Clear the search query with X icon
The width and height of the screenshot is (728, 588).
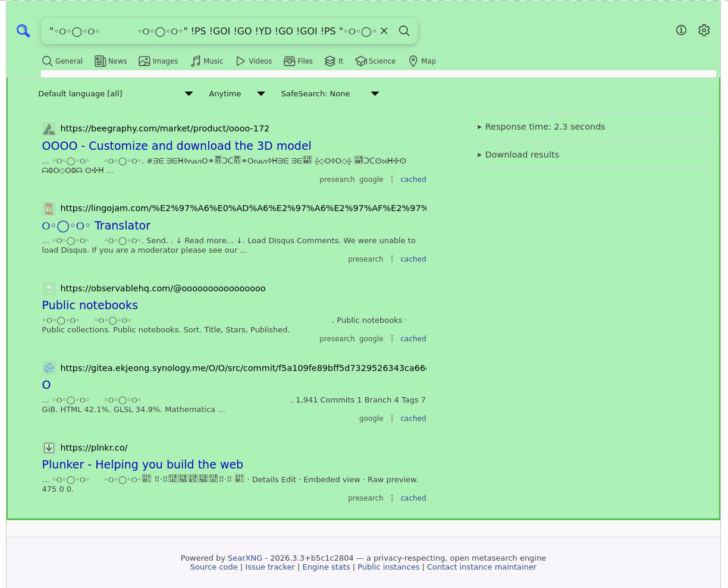384,31
